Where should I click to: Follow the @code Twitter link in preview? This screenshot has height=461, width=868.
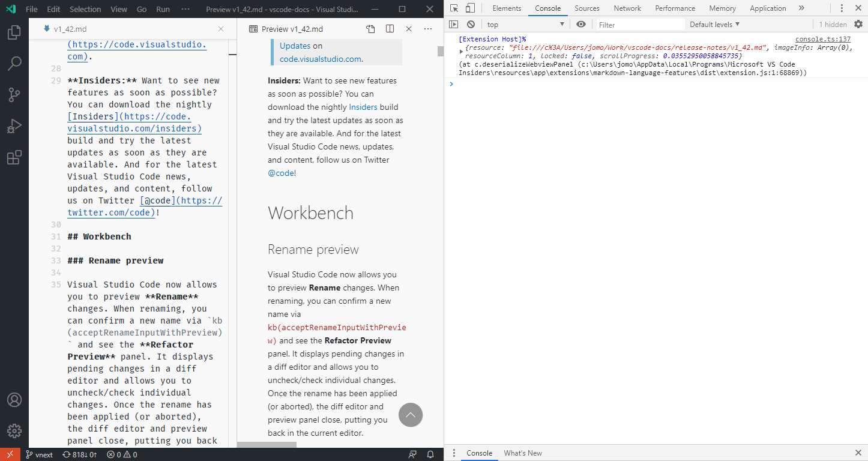coord(281,173)
